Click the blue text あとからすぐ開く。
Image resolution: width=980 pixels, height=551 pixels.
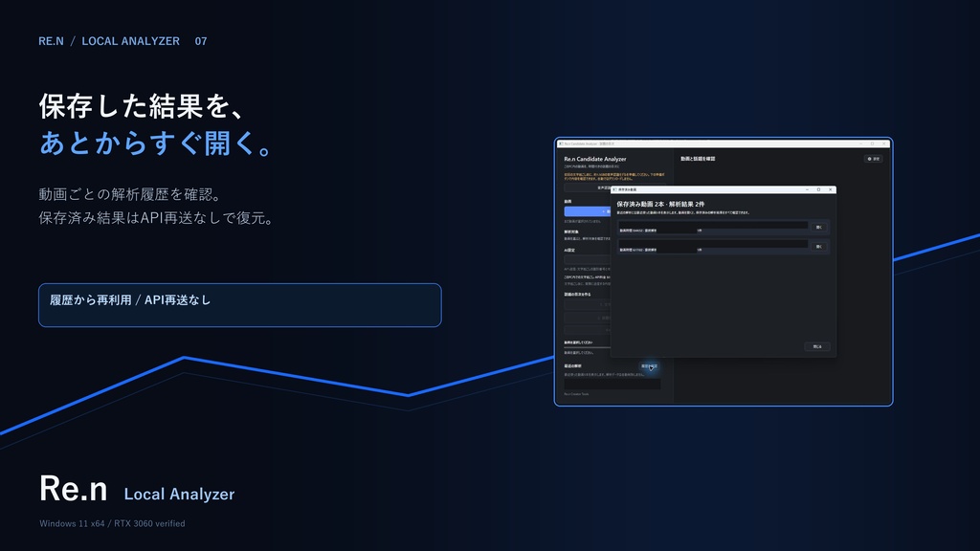coord(156,143)
